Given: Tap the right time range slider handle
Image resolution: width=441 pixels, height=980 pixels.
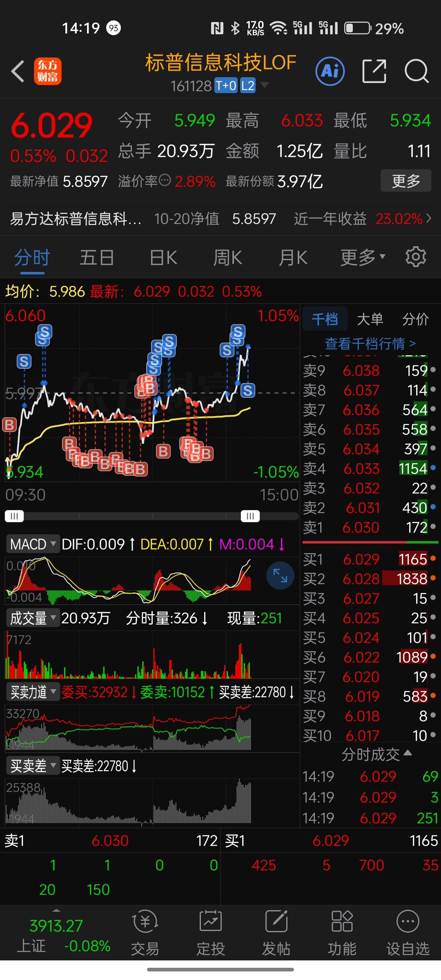Looking at the screenshot, I should click(x=250, y=516).
